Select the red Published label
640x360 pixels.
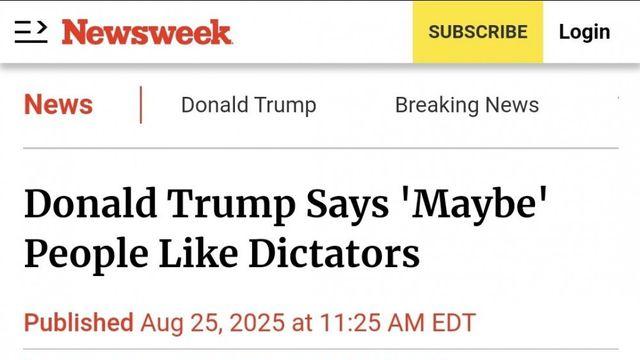coord(79,322)
